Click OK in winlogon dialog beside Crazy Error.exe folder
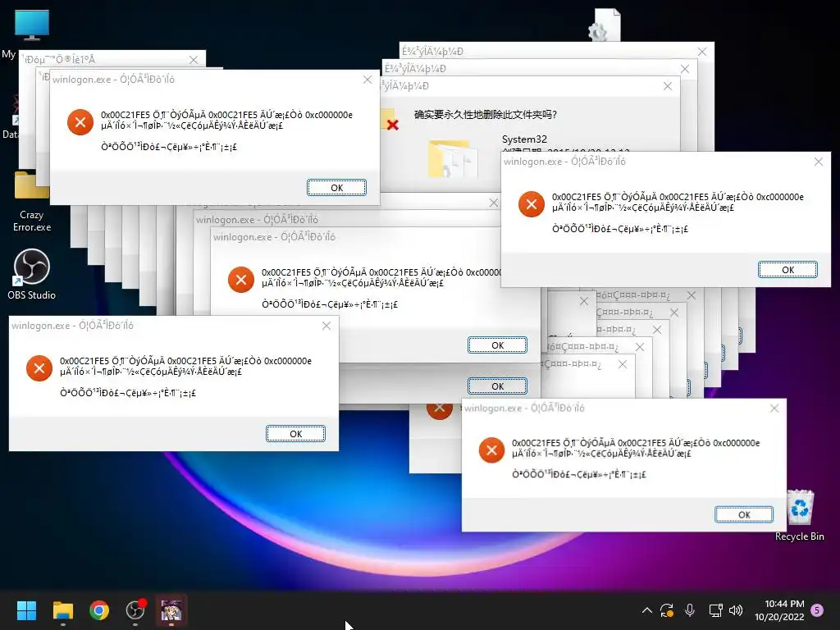This screenshot has width=840, height=630. click(x=336, y=188)
